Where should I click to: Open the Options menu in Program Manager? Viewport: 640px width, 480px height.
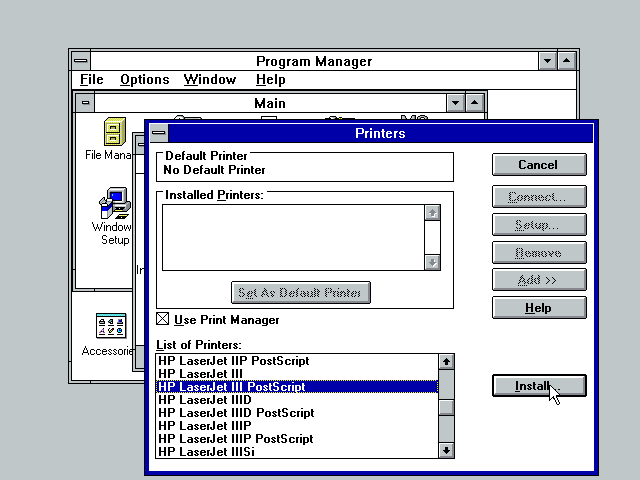click(x=144, y=80)
